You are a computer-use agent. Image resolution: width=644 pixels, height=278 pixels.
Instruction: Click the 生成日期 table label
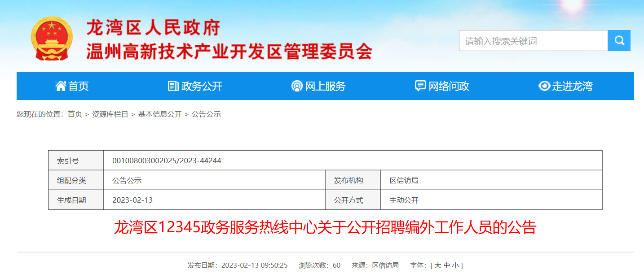coord(71,200)
